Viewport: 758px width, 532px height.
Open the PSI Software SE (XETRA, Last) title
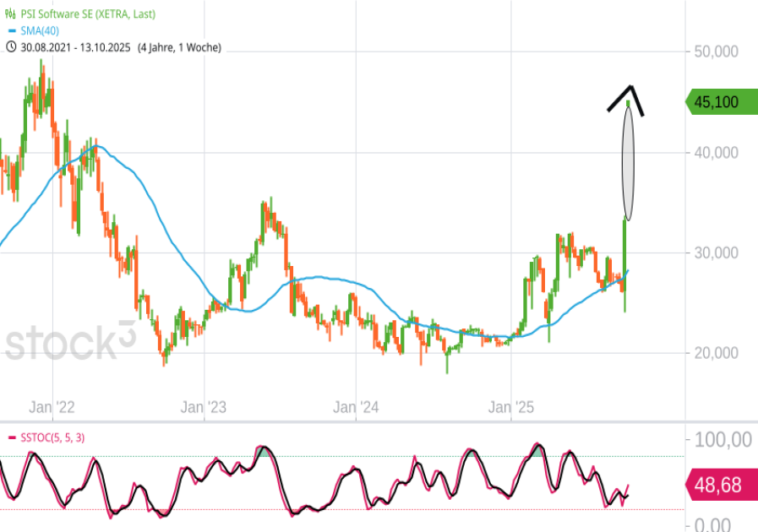(88, 14)
